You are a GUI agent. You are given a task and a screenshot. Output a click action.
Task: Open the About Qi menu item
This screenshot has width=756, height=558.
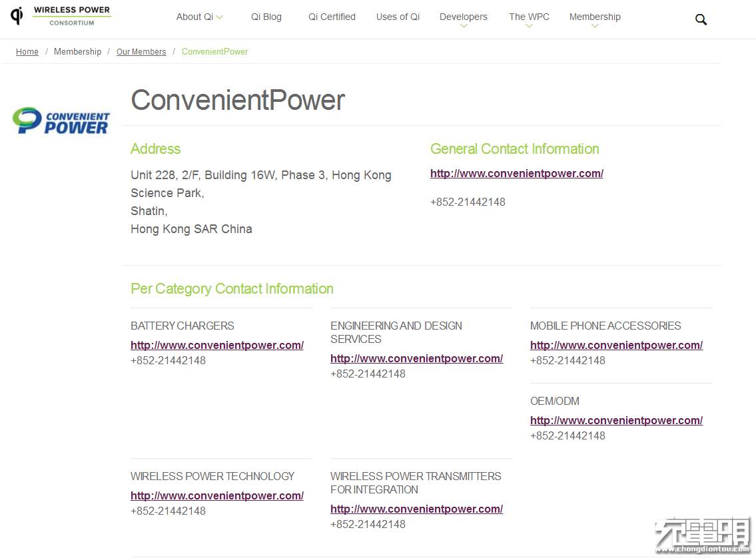194,17
